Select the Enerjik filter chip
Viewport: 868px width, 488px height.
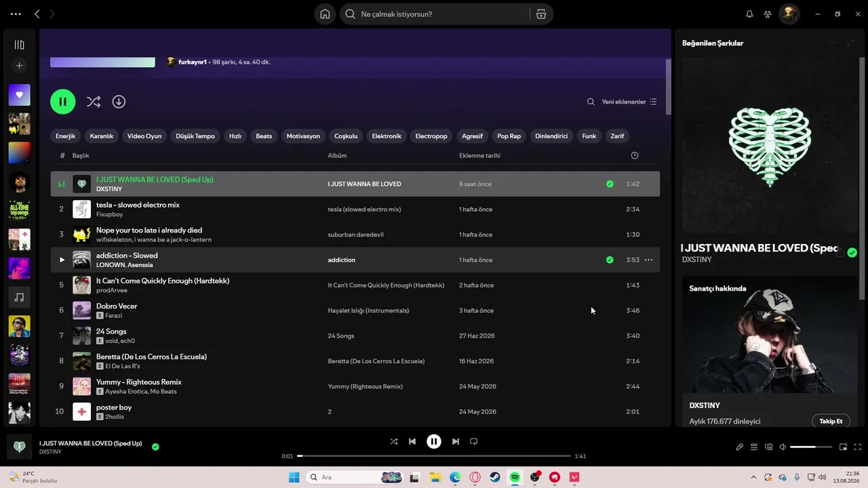tap(65, 136)
